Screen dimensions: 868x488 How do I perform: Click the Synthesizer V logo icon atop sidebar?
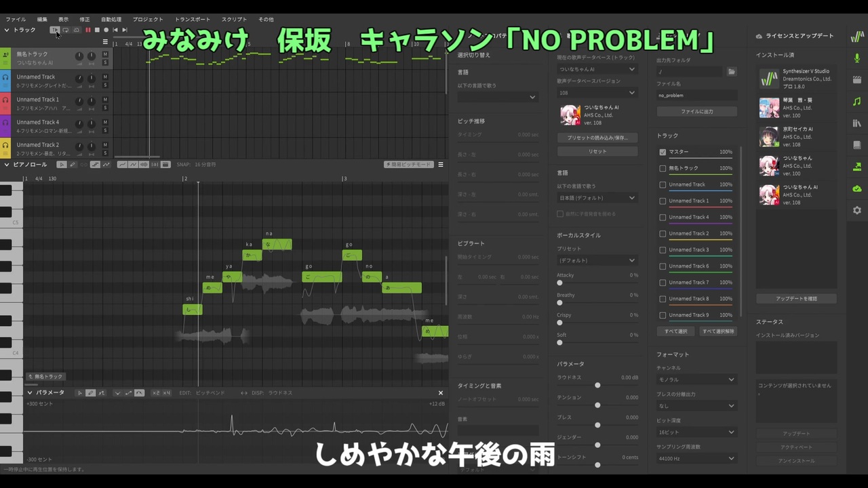tap(857, 37)
